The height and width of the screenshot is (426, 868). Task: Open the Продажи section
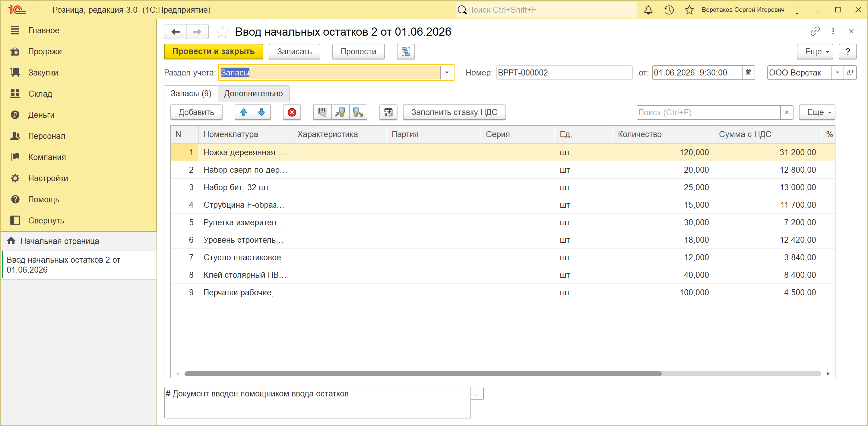[x=45, y=52]
